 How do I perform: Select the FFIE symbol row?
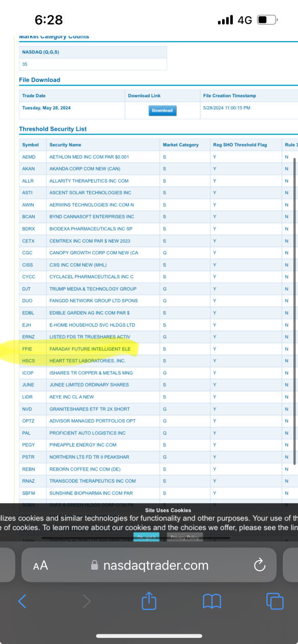click(158, 349)
